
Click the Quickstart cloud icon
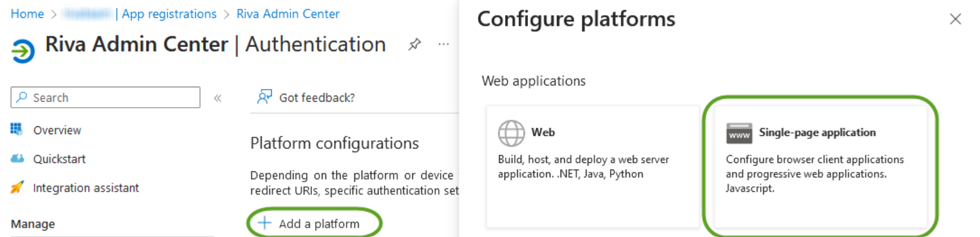(x=17, y=158)
